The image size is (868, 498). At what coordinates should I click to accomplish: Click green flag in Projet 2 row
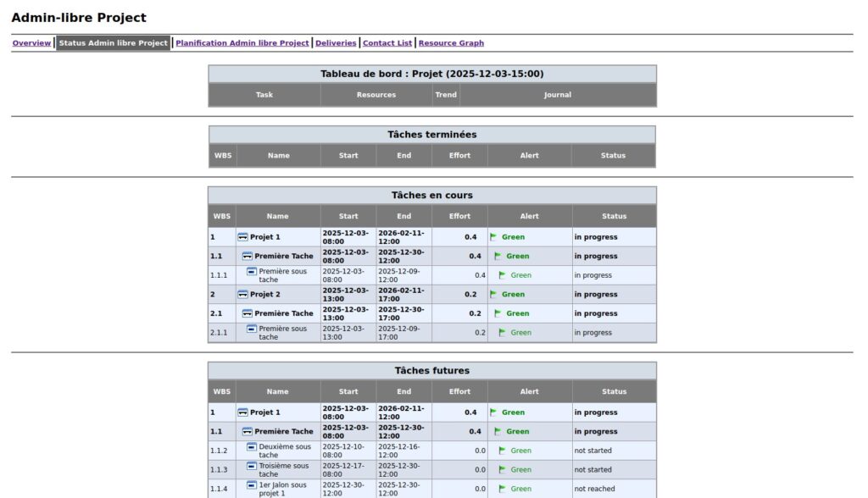coord(494,295)
